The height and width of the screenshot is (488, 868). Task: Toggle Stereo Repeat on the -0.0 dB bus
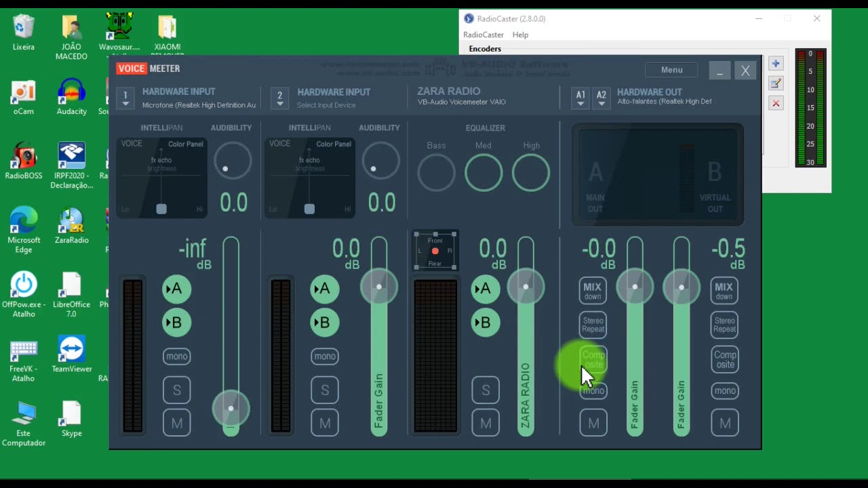pos(593,325)
